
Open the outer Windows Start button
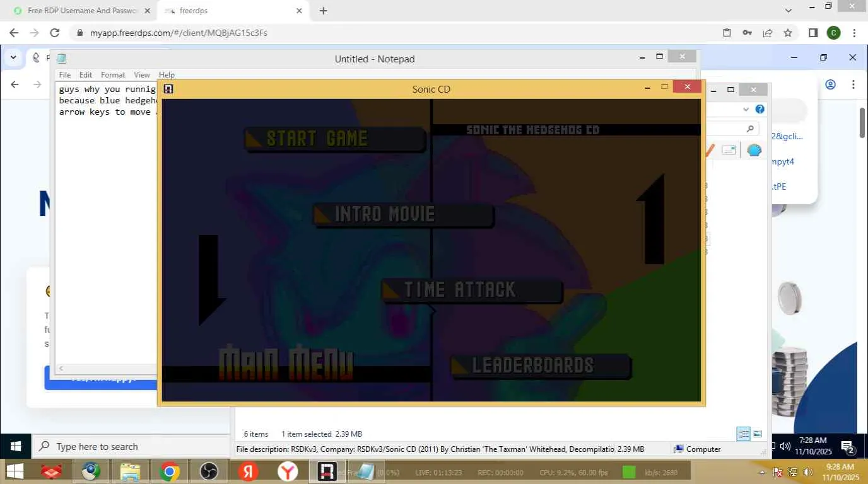coord(15,471)
